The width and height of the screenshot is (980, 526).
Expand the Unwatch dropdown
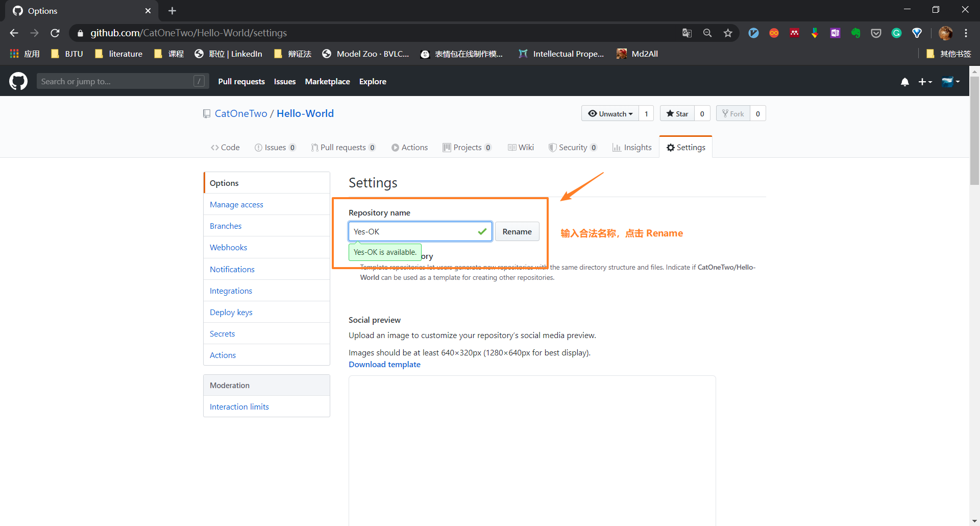click(x=610, y=113)
